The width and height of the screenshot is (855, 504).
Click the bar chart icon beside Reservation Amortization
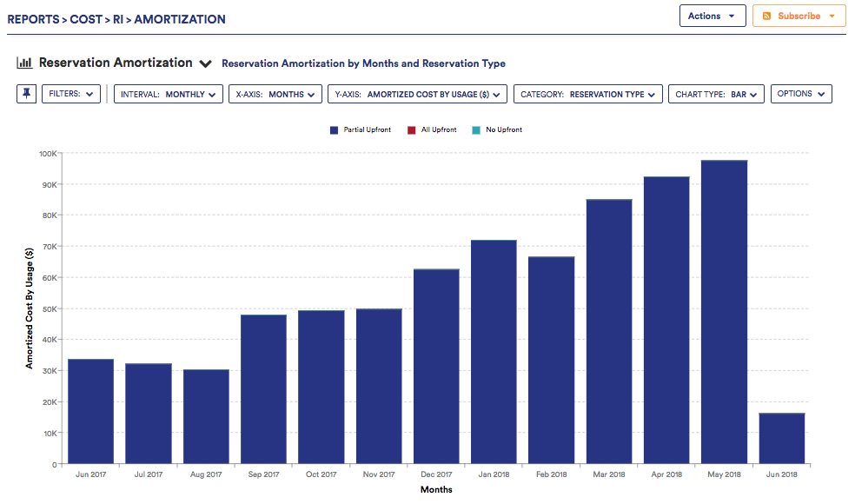tap(24, 63)
